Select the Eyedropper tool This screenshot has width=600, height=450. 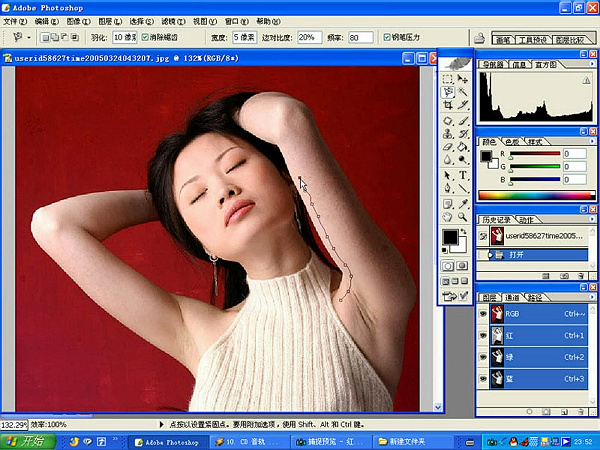pyautogui.click(x=463, y=204)
